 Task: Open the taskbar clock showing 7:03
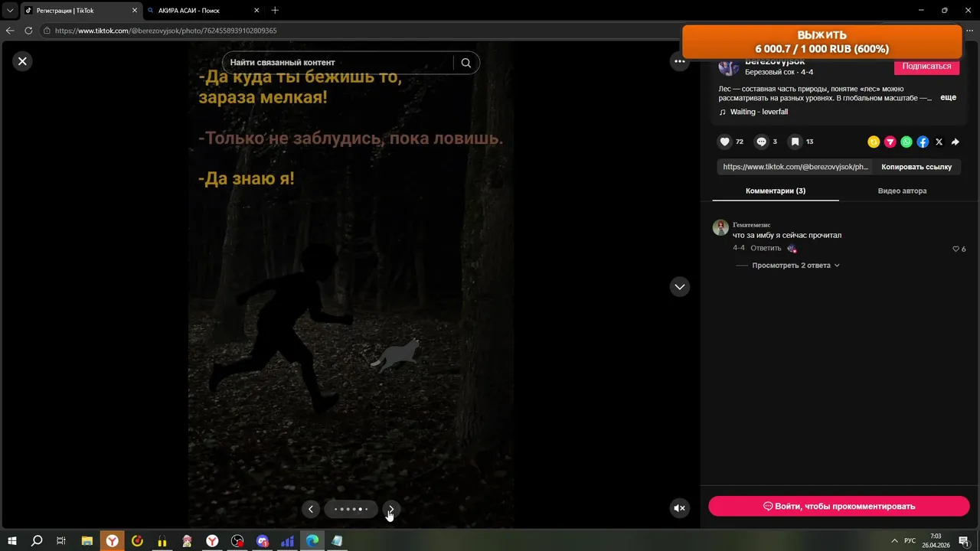(x=935, y=541)
